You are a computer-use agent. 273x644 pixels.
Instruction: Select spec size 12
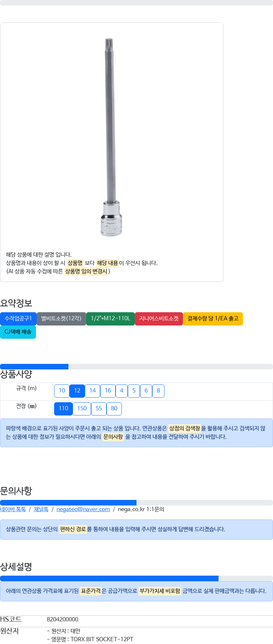[77, 391]
